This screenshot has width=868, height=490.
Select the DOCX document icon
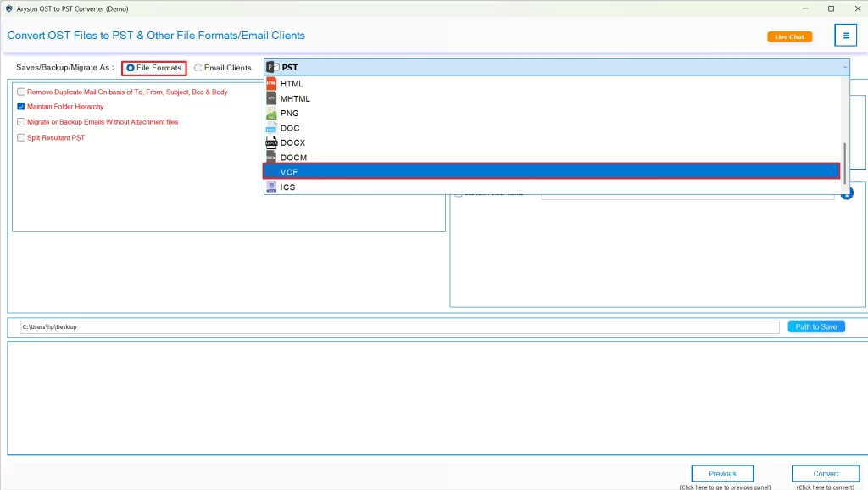(273, 142)
